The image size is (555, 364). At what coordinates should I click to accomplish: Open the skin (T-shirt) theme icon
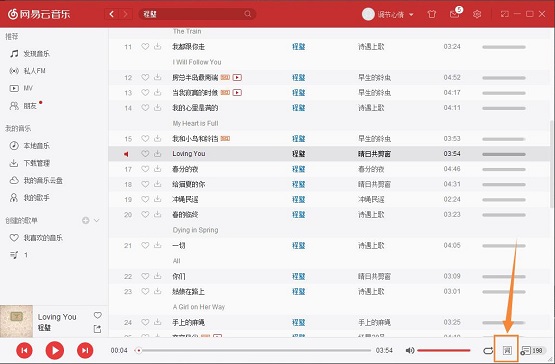[431, 14]
